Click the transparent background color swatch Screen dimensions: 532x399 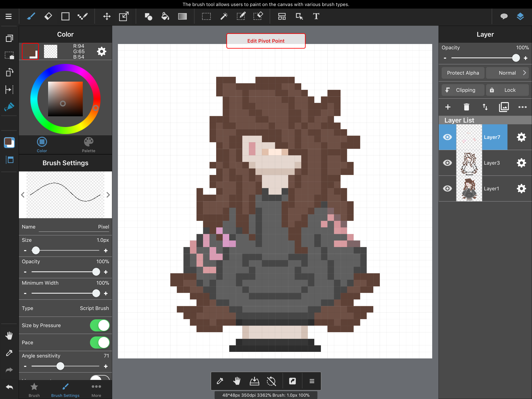(x=50, y=51)
